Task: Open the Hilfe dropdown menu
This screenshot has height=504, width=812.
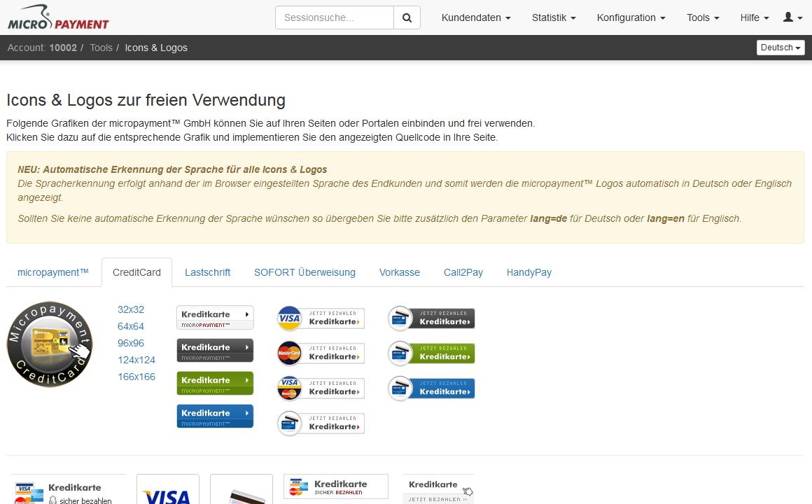Action: 755,17
